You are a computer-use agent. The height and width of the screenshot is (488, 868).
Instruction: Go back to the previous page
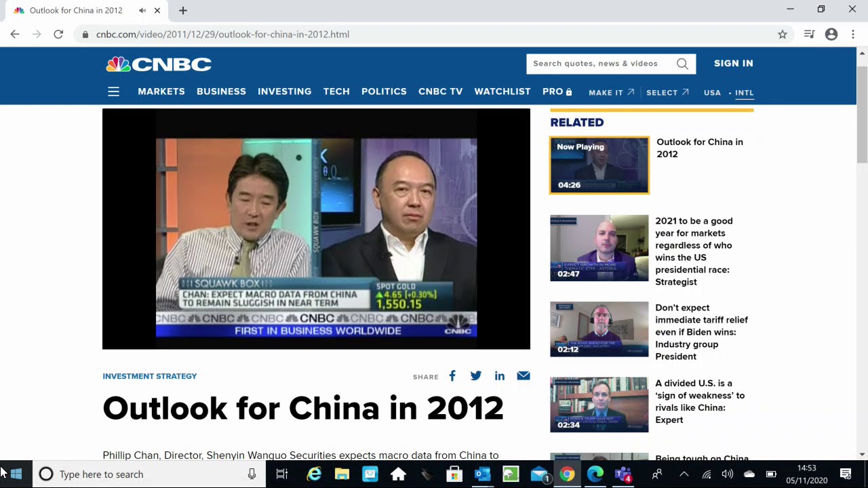tap(15, 34)
